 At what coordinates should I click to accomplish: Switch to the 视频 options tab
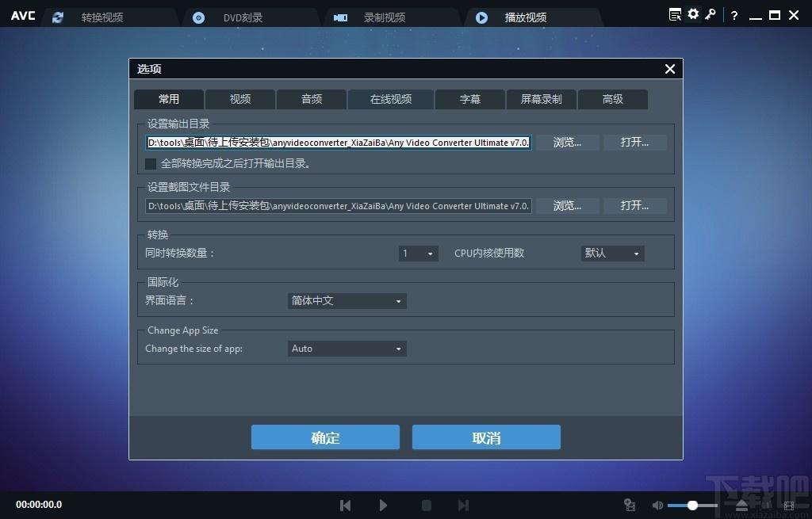point(240,99)
